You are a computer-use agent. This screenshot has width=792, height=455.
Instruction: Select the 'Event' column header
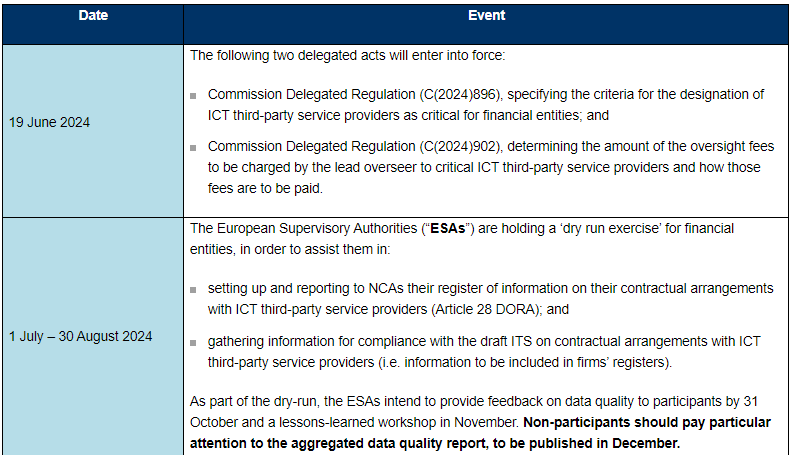tap(487, 16)
